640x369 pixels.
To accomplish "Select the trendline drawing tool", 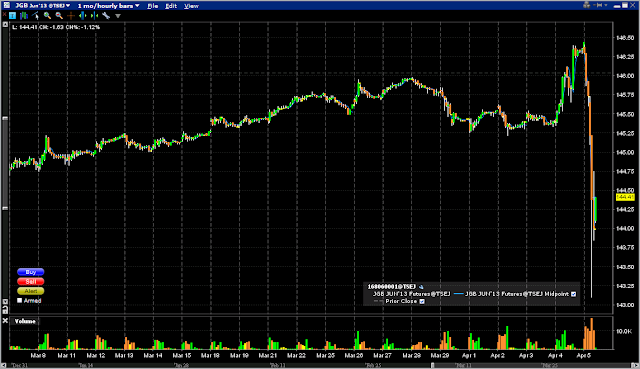I will 36,16.
